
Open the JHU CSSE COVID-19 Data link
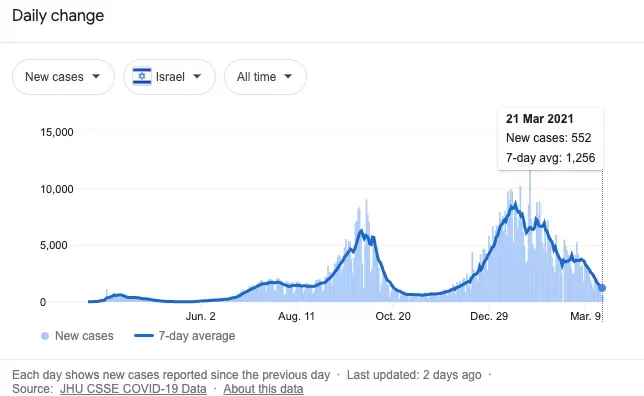133,389
